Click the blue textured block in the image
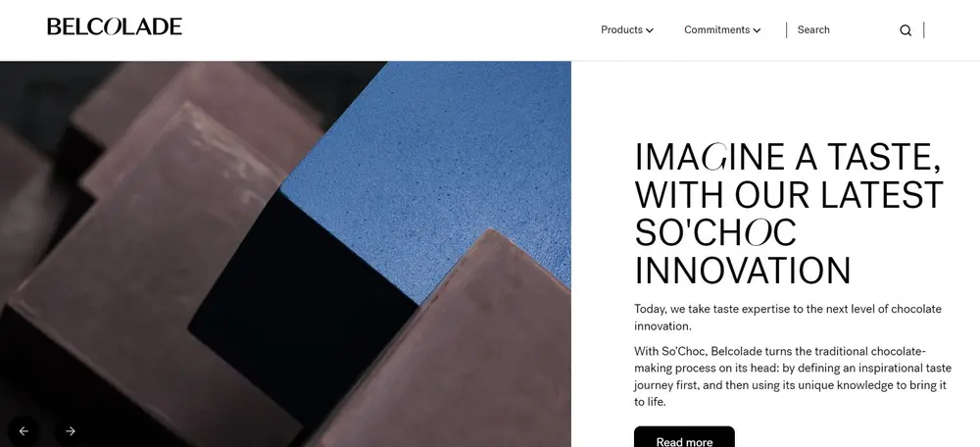The width and height of the screenshot is (980, 447). 431,169
